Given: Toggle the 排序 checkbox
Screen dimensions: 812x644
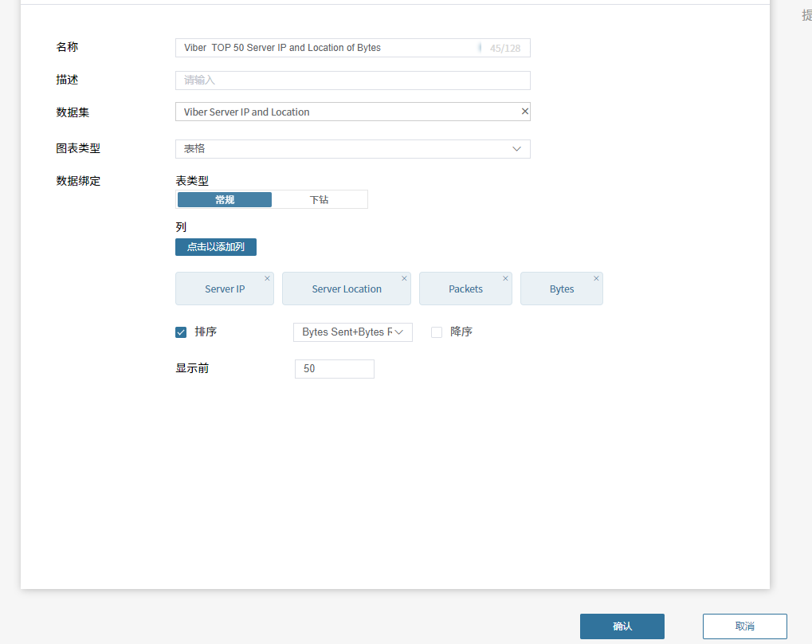Looking at the screenshot, I should [181, 332].
